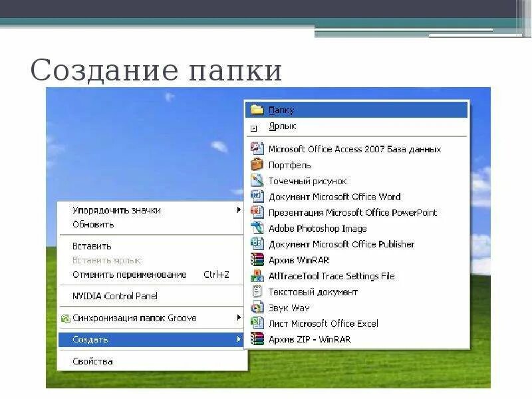This screenshot has width=532, height=399.
Task: Select the Архив WinRAR entry
Action: pos(356,260)
